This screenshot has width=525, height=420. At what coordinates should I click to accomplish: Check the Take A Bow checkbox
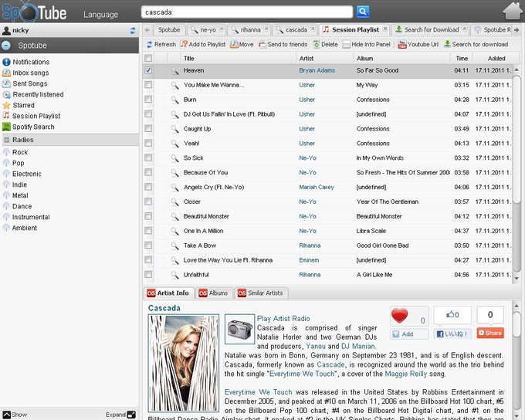(148, 246)
